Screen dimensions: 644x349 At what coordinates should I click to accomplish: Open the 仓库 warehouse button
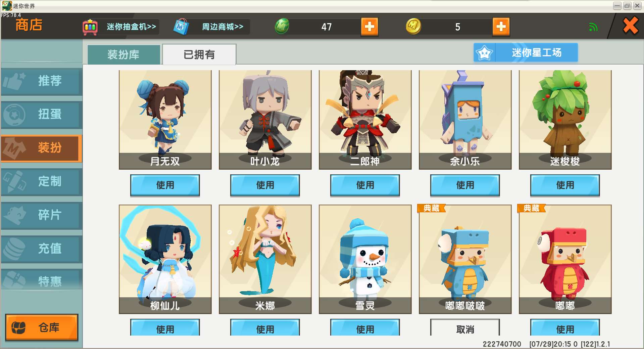[x=42, y=327]
